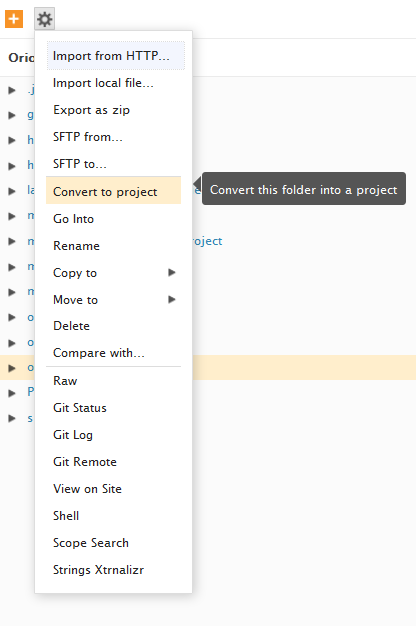
Task: Click the orange plus New button
Action: (x=14, y=19)
